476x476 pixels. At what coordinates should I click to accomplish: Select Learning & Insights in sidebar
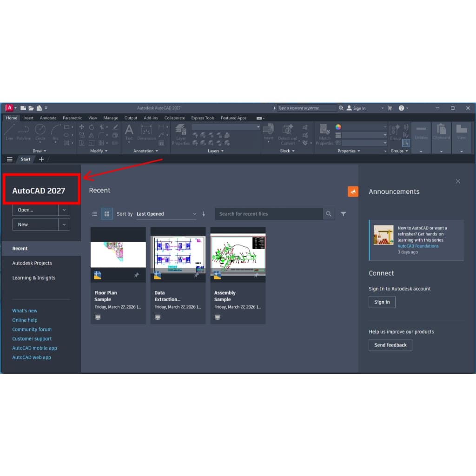pyautogui.click(x=33, y=278)
